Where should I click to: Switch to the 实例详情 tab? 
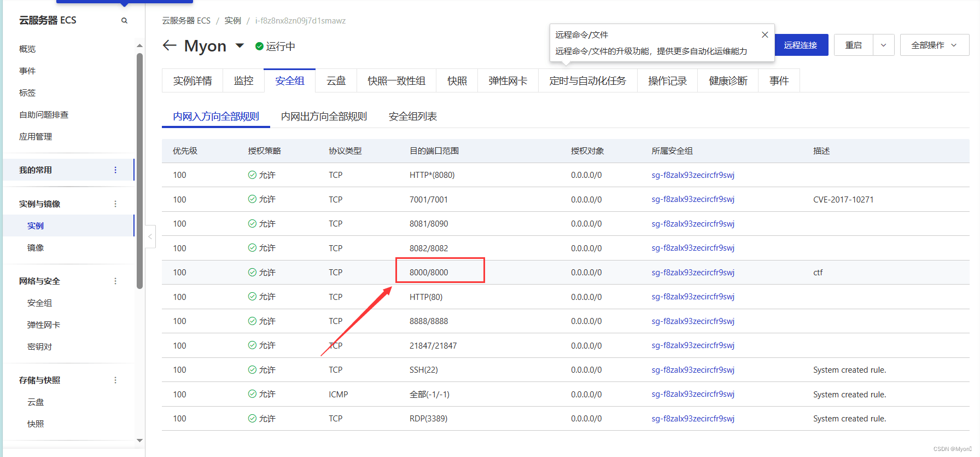[192, 80]
